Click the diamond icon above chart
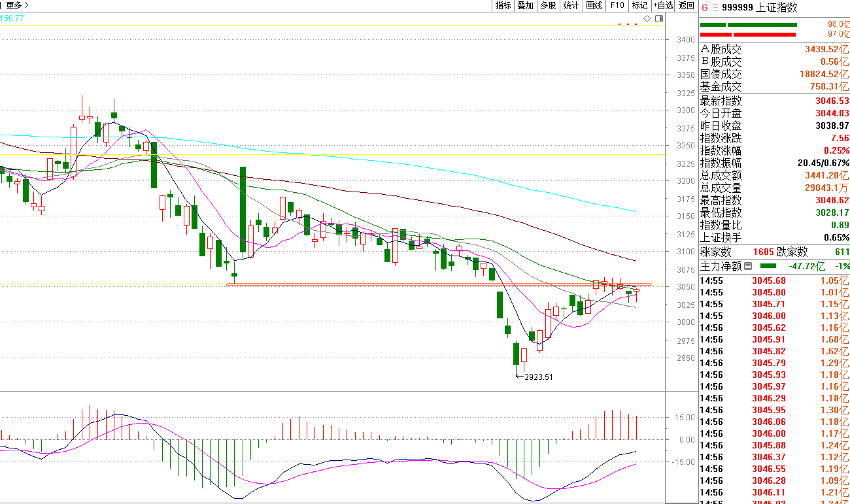 647,19
